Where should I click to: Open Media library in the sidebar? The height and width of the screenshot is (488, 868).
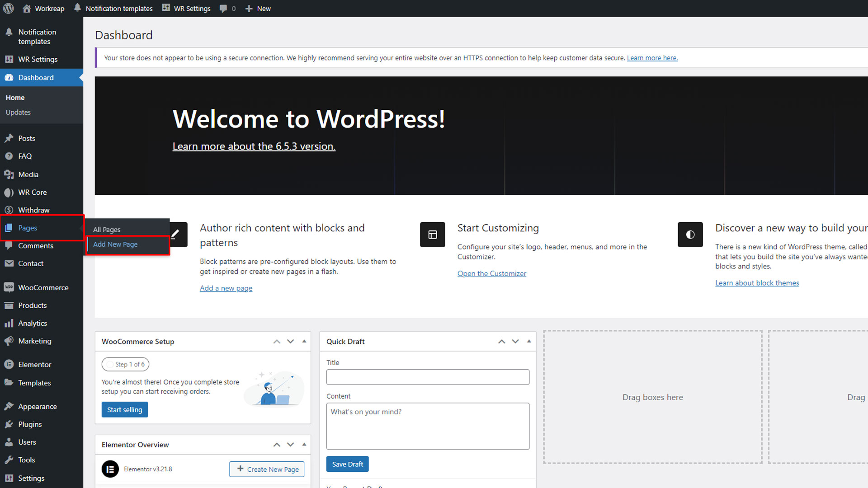click(28, 174)
